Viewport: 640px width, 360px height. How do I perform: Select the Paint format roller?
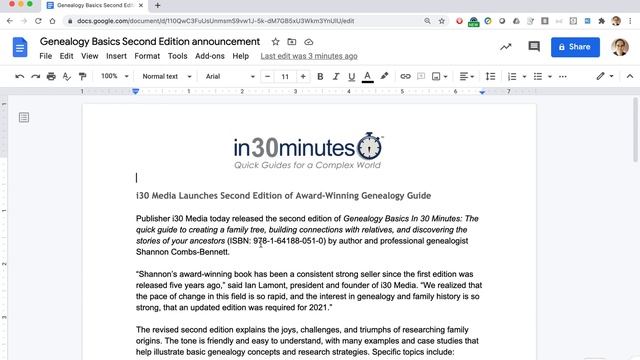pyautogui.click(x=82, y=76)
